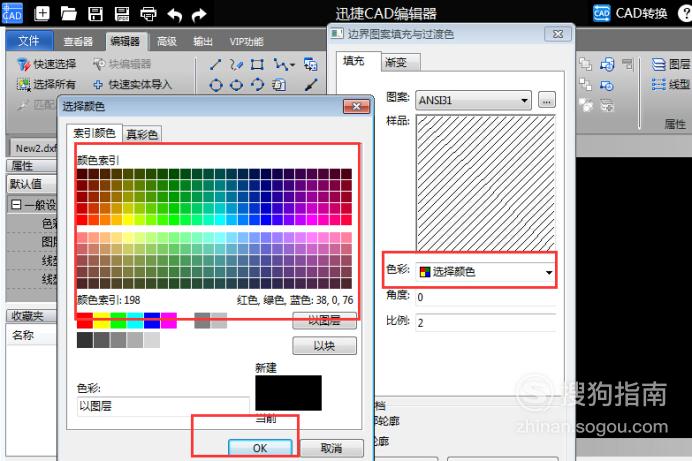Click the 角度 angle input field
The image size is (692, 461).
pos(485,297)
